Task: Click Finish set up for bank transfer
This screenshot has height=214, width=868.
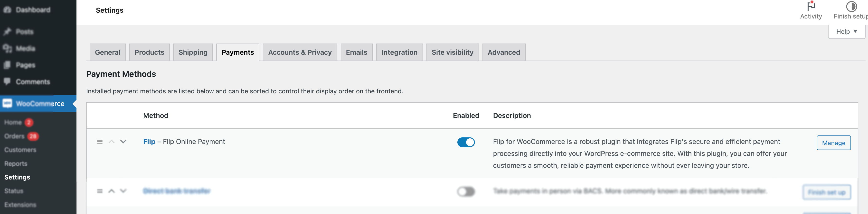Action: pyautogui.click(x=827, y=192)
